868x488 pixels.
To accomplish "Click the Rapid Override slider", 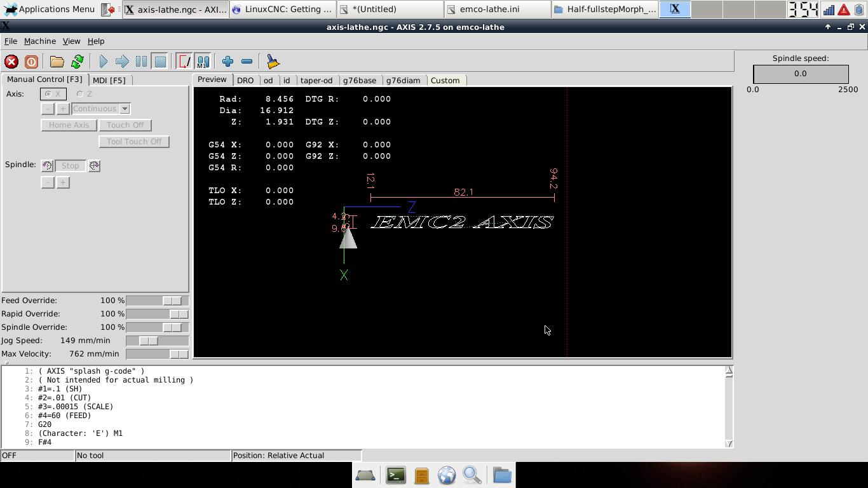I will (158, 314).
